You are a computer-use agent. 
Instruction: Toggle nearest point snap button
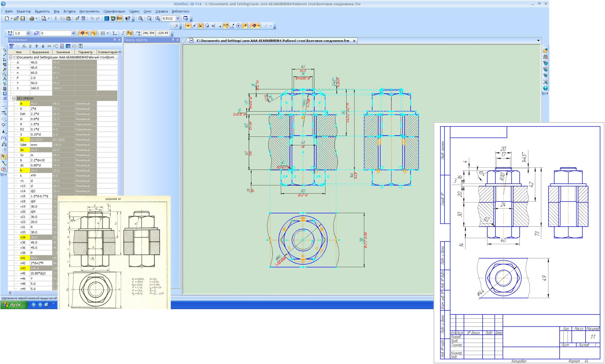(188, 26)
